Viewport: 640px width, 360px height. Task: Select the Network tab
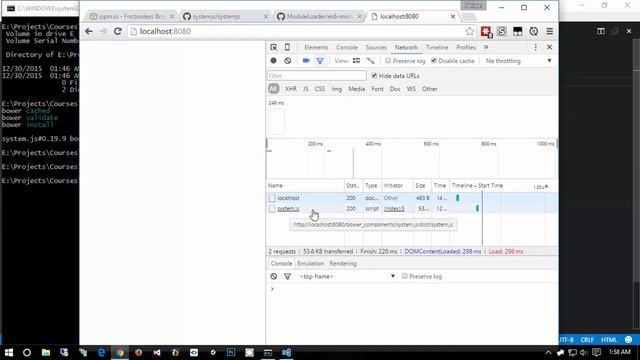click(x=406, y=47)
